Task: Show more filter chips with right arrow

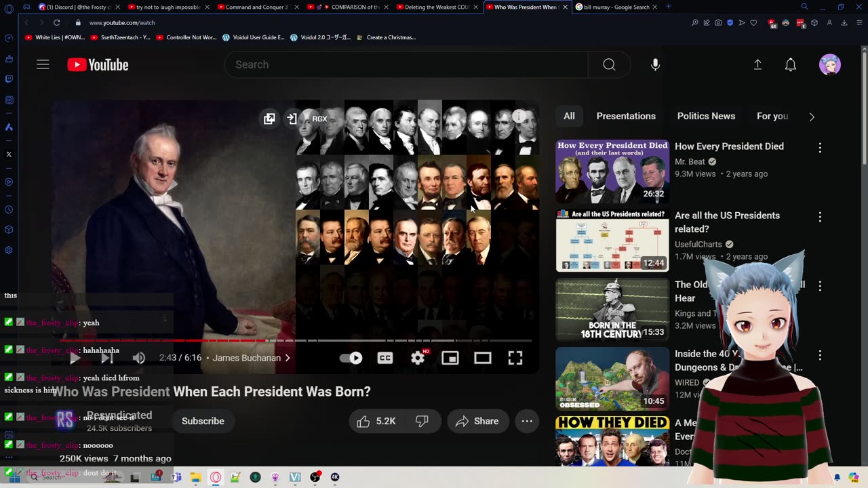Action: (x=812, y=117)
